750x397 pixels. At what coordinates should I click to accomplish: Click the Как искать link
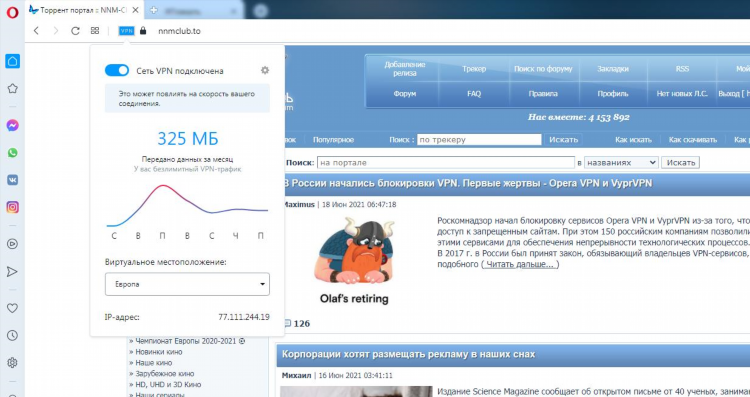633,140
